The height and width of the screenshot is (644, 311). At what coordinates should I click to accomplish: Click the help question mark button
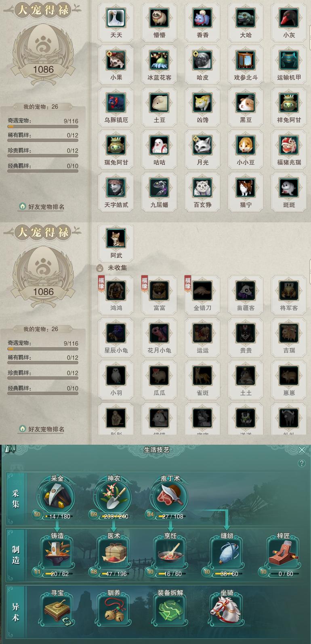[302, 463]
